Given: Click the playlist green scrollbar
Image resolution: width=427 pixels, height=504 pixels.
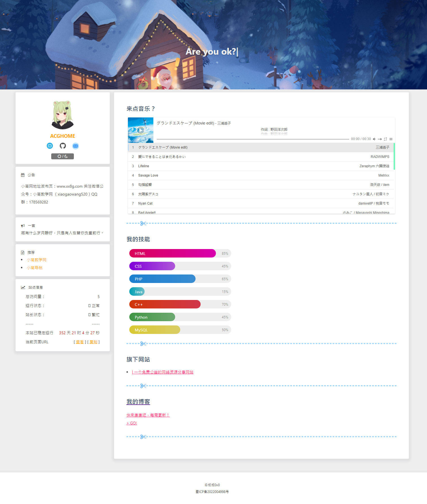Looking at the screenshot, I should click(x=394, y=156).
